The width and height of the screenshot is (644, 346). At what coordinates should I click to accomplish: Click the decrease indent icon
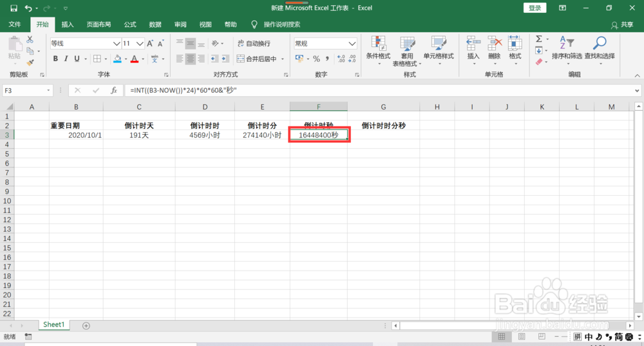point(215,59)
